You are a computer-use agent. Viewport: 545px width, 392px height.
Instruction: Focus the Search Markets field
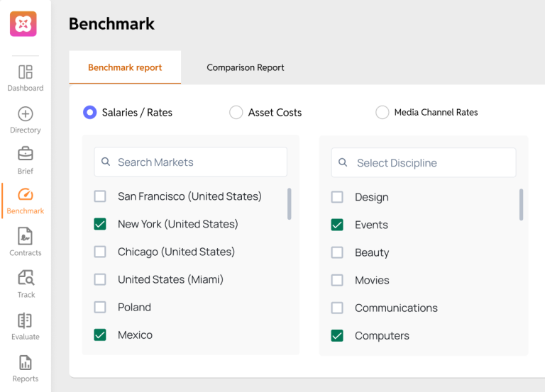[x=190, y=162]
